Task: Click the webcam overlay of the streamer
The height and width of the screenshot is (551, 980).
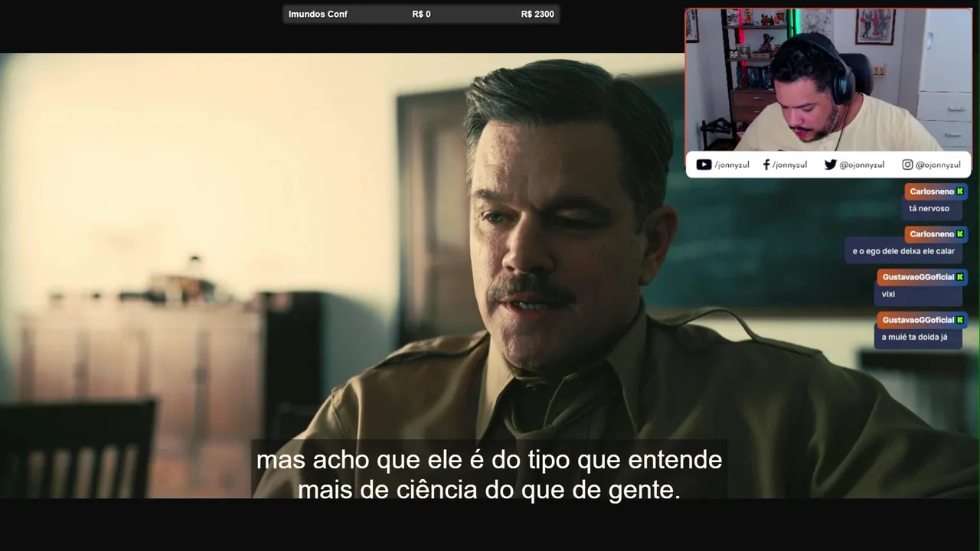Action: point(828,80)
